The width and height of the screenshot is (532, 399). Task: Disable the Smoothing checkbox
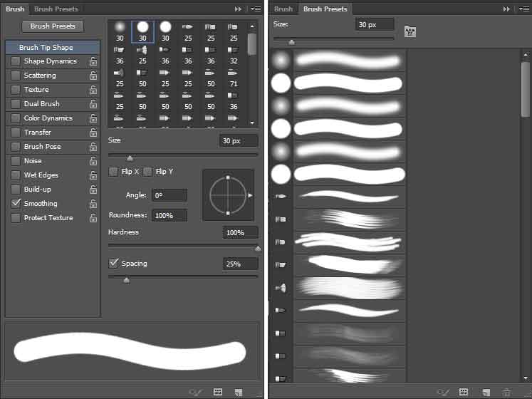[x=16, y=204]
